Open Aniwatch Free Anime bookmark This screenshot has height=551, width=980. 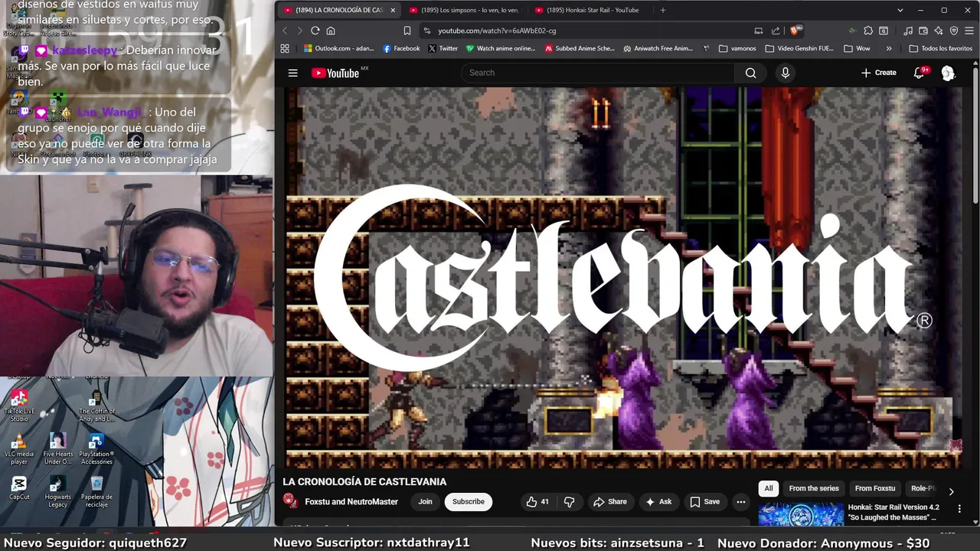tap(658, 48)
